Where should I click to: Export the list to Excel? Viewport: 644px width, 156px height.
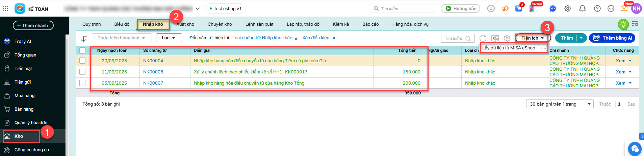pyautogui.click(x=495, y=38)
